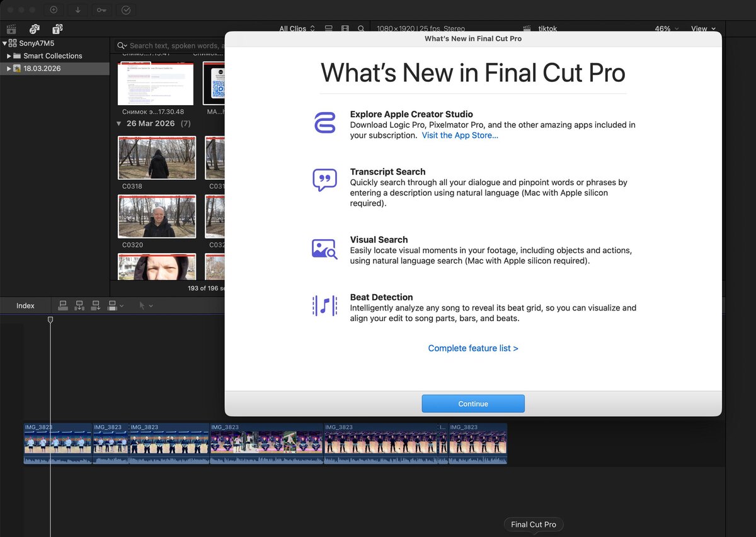Image resolution: width=756 pixels, height=537 pixels.
Task: Click the Transcript Search speech-bubble icon
Action: click(x=324, y=180)
